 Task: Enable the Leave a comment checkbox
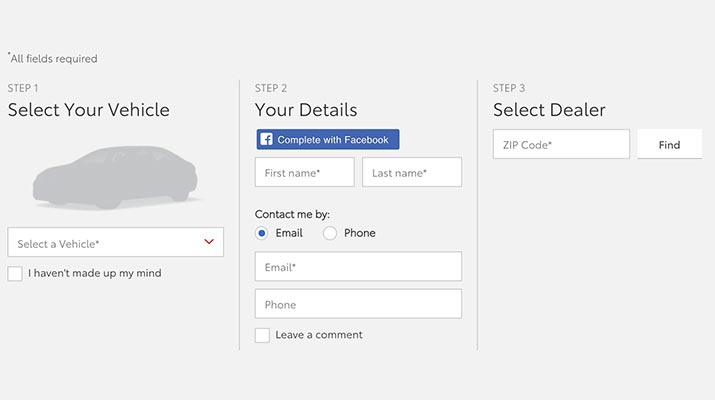262,335
